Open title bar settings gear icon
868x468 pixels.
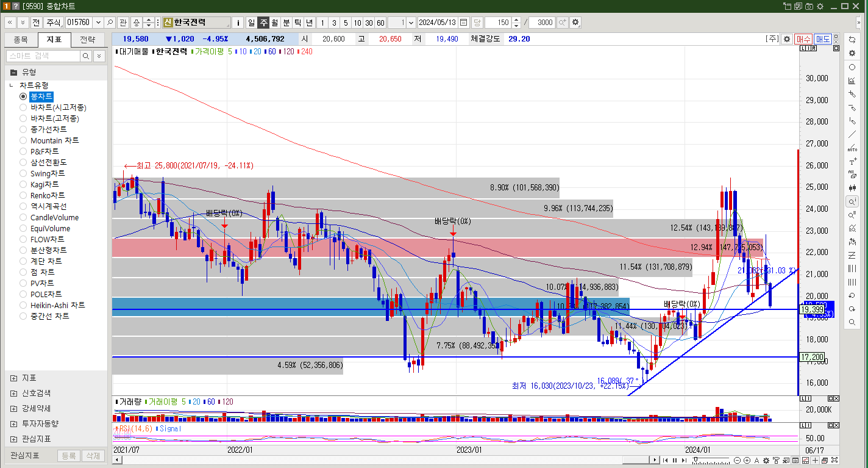pyautogui.click(x=820, y=5)
